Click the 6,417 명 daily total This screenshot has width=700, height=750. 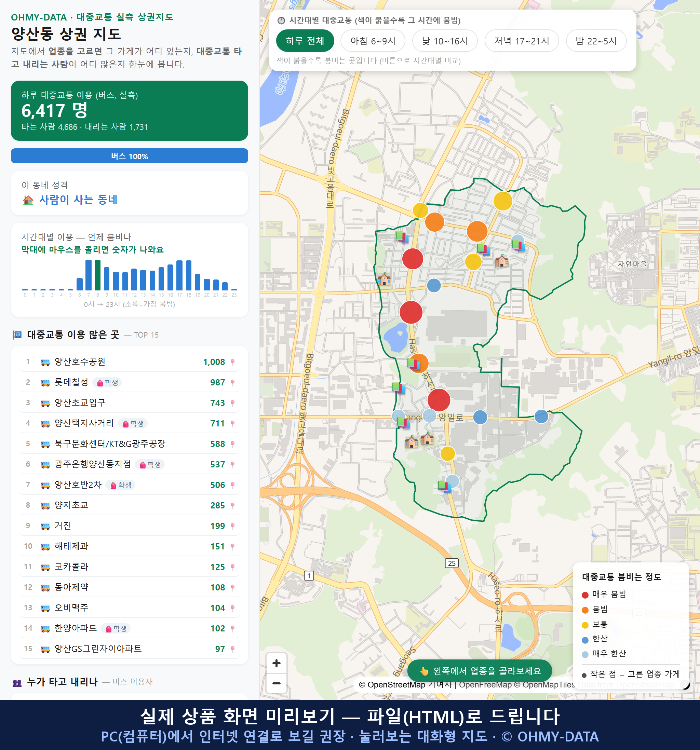point(54,111)
